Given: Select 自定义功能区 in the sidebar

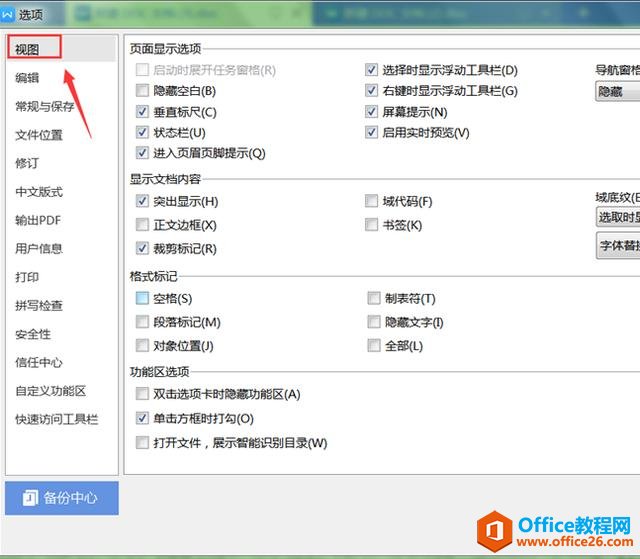Looking at the screenshot, I should point(51,391).
